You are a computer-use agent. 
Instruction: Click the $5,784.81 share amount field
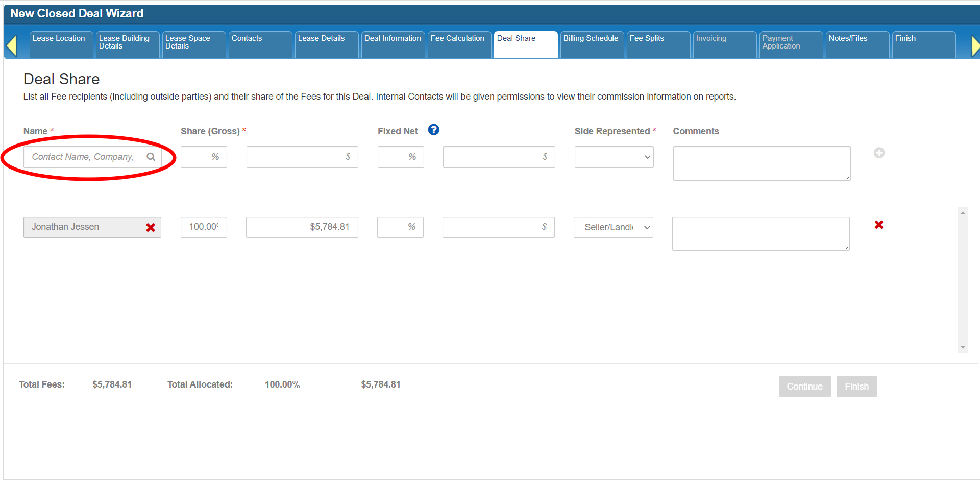tap(302, 227)
